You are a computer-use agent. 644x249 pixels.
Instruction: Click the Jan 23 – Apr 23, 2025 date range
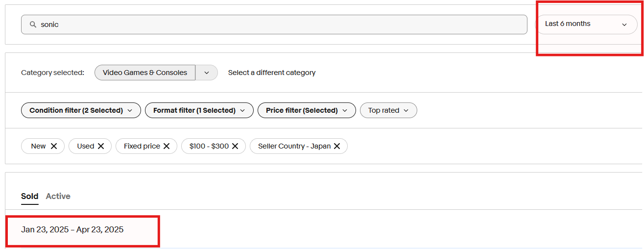72,229
